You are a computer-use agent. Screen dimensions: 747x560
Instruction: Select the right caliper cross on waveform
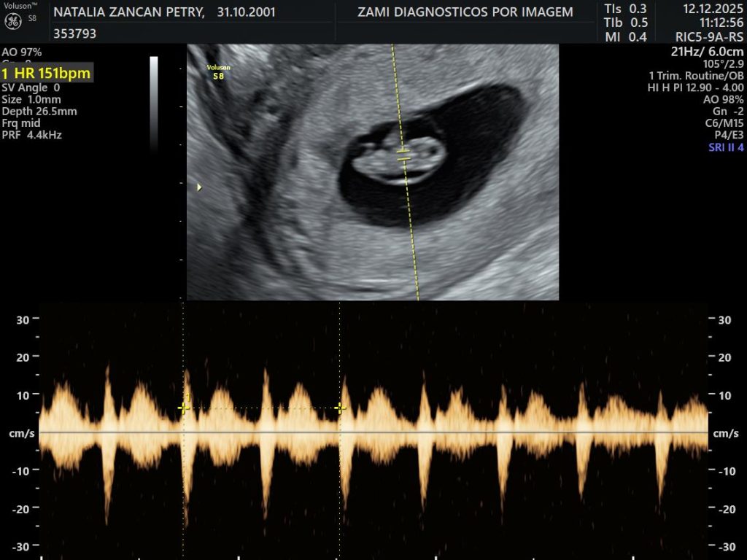point(339,408)
